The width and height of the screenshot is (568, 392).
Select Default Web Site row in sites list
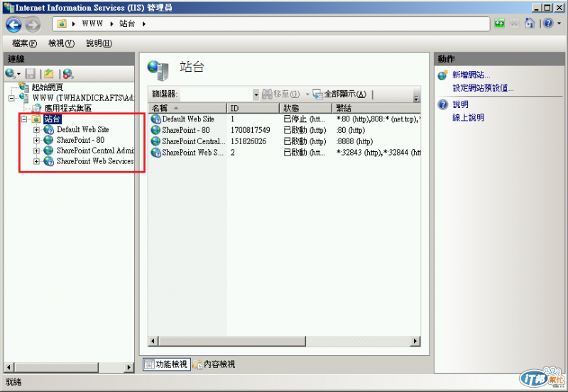point(285,119)
